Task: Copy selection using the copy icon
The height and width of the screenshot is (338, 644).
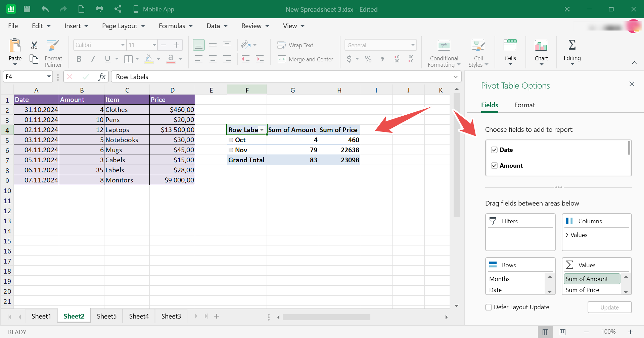Action: point(34,59)
